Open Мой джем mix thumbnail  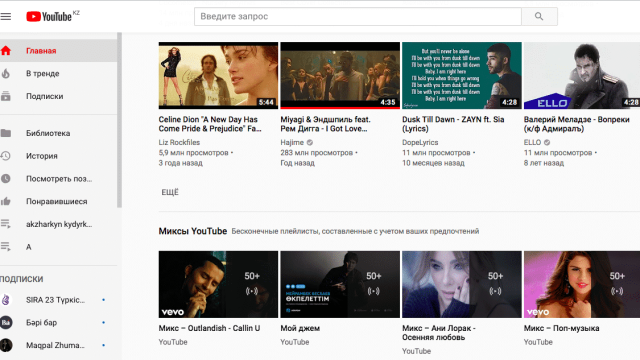pos(340,284)
